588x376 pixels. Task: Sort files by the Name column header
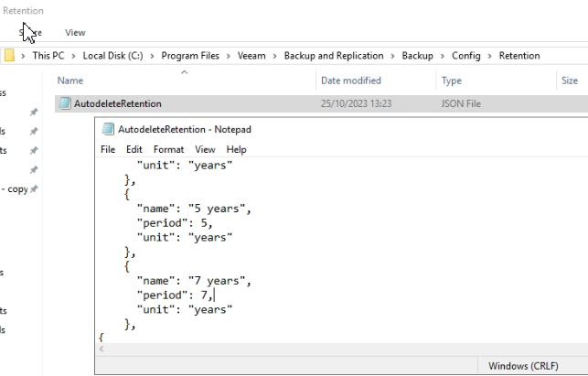[70, 81]
